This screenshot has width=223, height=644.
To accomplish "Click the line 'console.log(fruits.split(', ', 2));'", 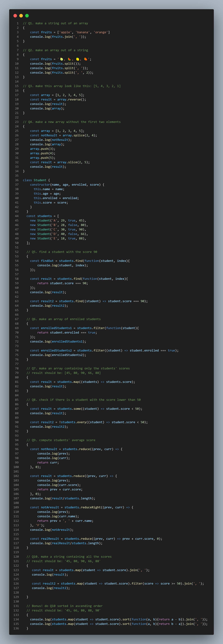I will click(62, 73).
